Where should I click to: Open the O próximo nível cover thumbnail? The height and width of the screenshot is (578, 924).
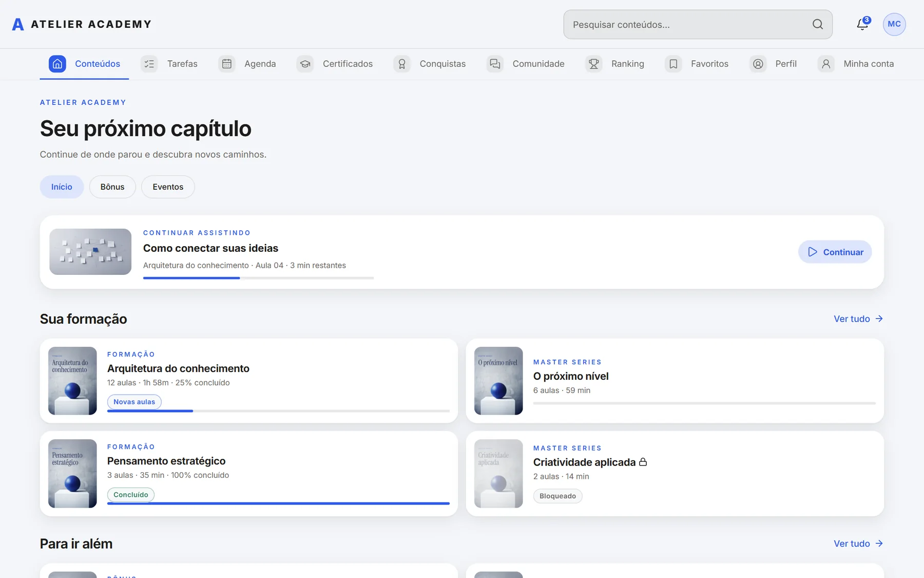coord(498,381)
